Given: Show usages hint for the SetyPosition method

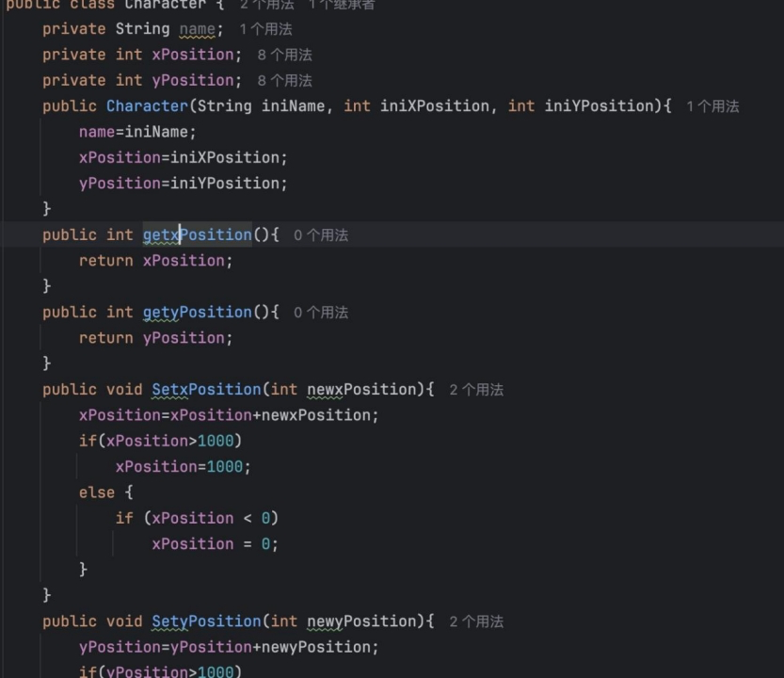Looking at the screenshot, I should click(x=476, y=621).
